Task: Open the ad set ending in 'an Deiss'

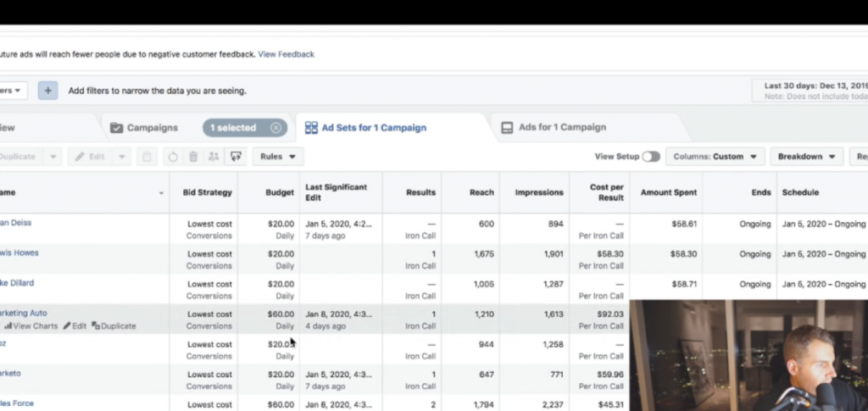Action: [15, 222]
